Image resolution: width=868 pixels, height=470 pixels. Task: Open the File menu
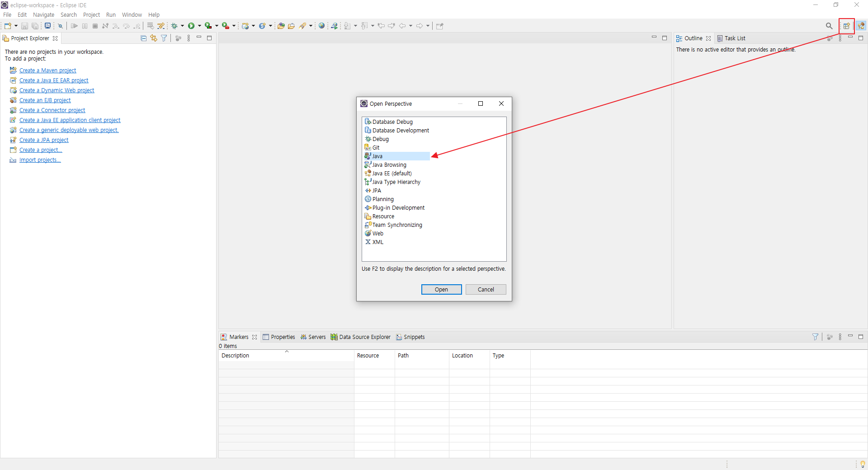7,15
